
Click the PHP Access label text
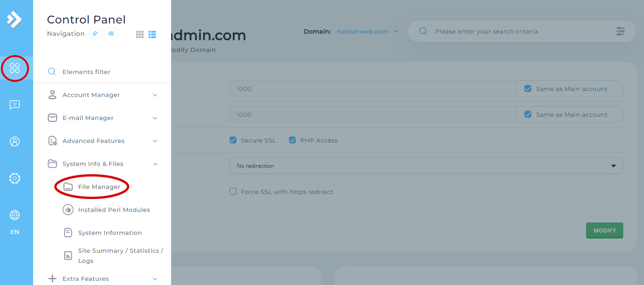pyautogui.click(x=319, y=140)
